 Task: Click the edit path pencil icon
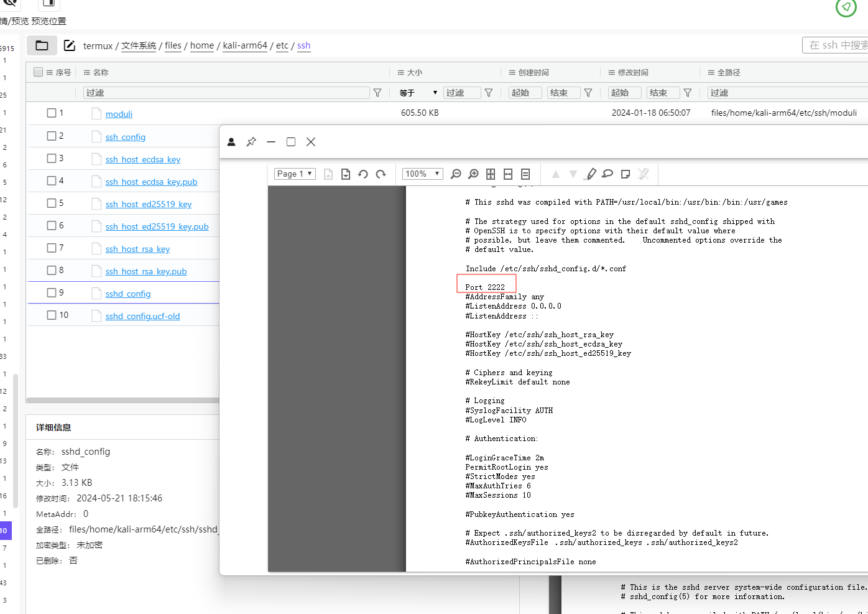70,45
